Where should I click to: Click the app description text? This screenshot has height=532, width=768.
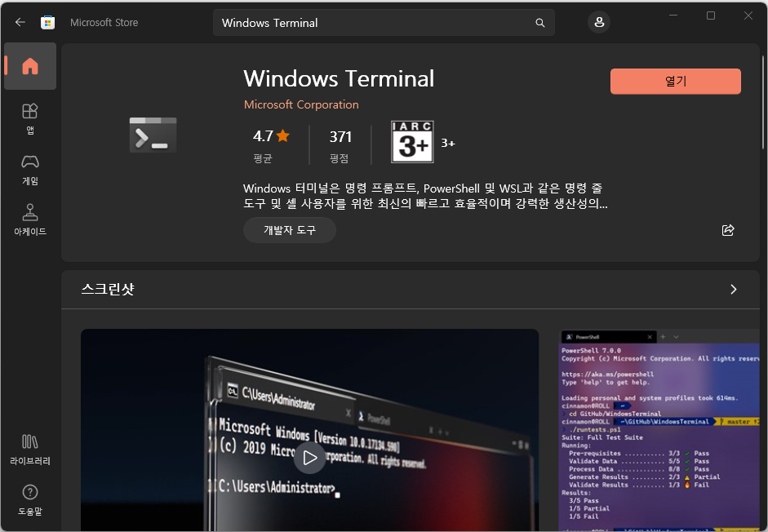(x=425, y=196)
